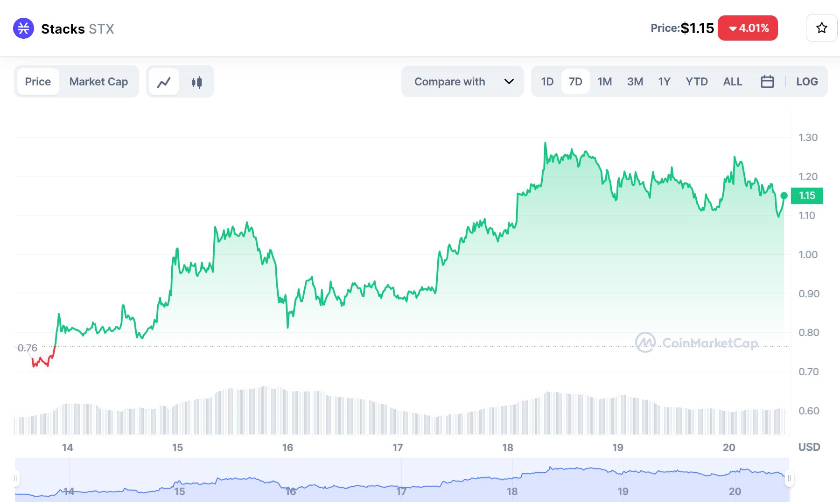Open the calendar date range picker
This screenshot has width=840, height=504.
767,82
